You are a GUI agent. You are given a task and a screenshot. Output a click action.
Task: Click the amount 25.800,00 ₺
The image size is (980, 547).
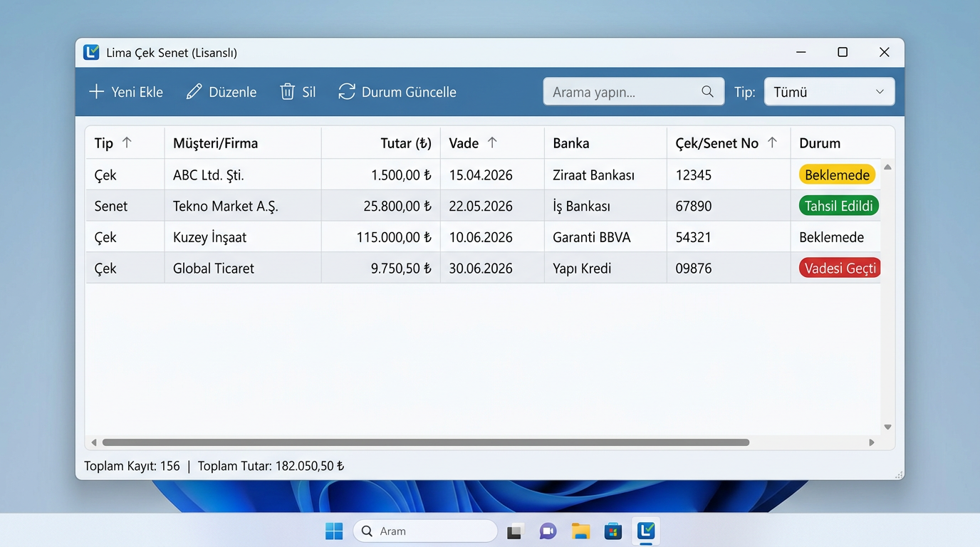(x=397, y=206)
